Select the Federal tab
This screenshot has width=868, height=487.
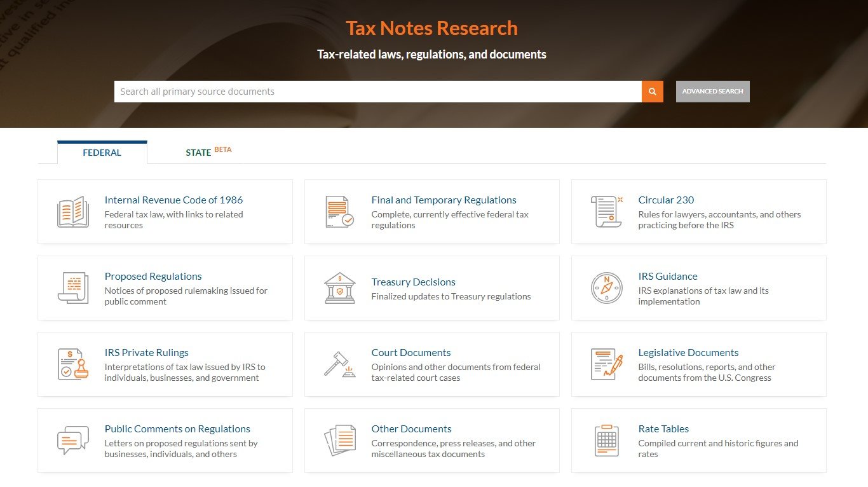(x=102, y=153)
